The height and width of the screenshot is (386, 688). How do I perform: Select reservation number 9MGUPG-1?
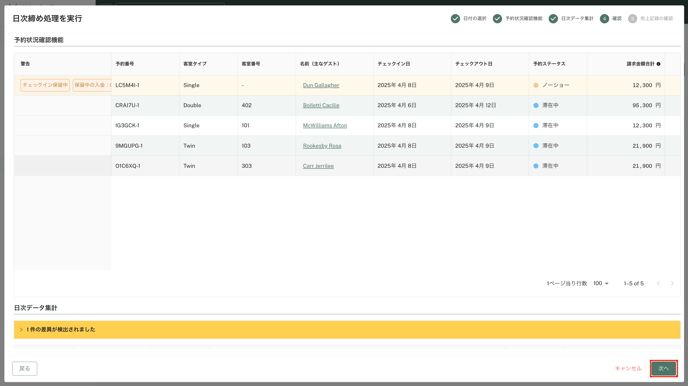[129, 146]
